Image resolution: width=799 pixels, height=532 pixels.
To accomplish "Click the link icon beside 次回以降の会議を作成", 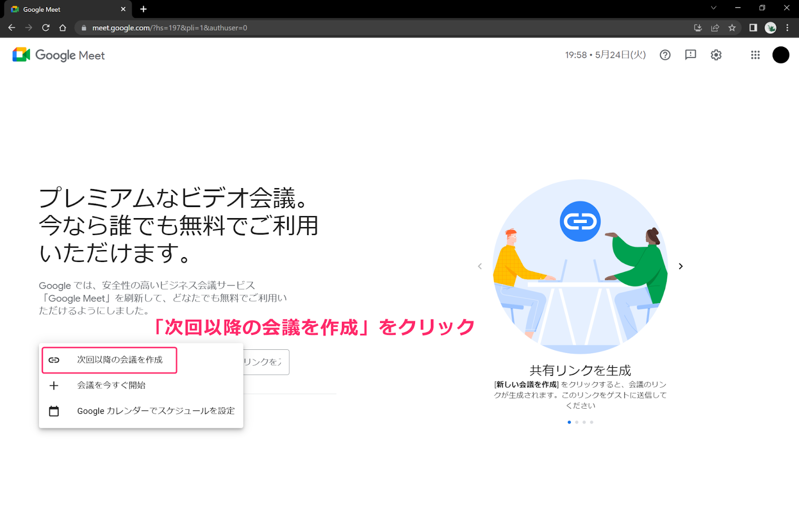I will (54, 360).
